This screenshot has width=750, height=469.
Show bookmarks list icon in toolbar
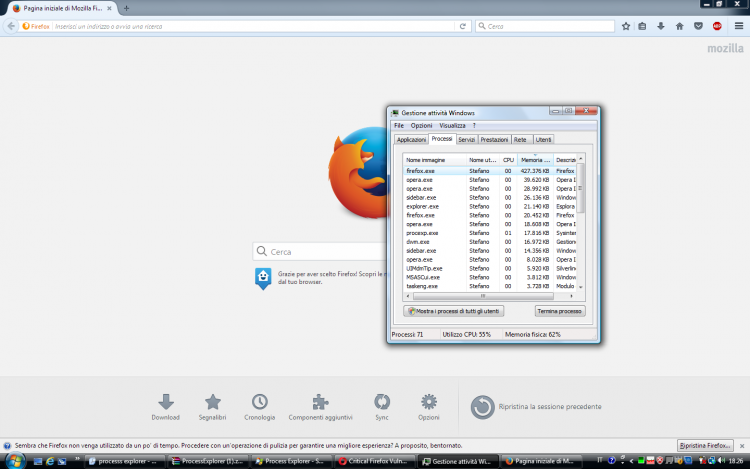[x=642, y=26]
